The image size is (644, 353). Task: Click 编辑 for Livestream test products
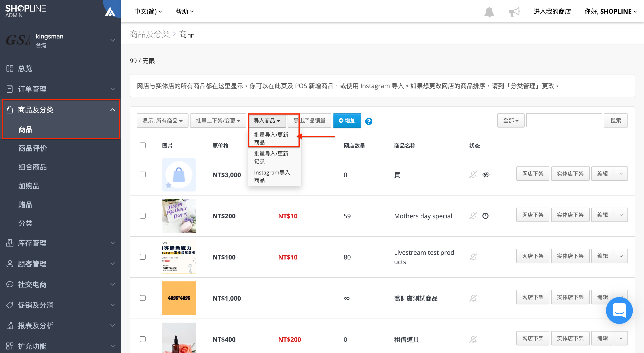pos(602,256)
